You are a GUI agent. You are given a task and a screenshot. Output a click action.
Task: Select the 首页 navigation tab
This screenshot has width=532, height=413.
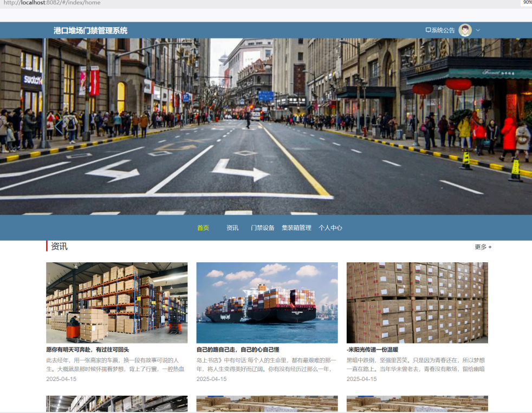pos(203,228)
